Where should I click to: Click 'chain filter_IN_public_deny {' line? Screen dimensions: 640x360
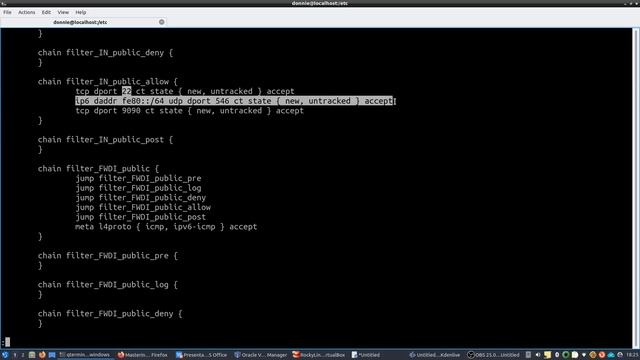105,53
